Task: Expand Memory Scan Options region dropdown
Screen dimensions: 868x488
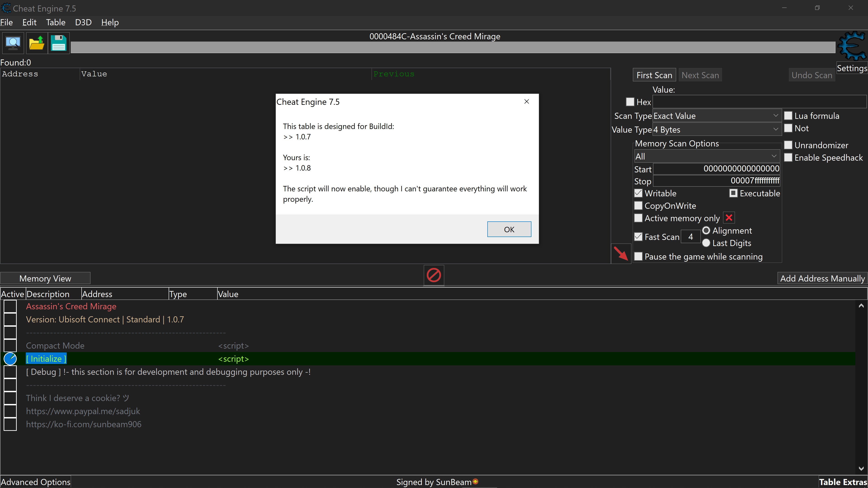Action: pyautogui.click(x=706, y=156)
